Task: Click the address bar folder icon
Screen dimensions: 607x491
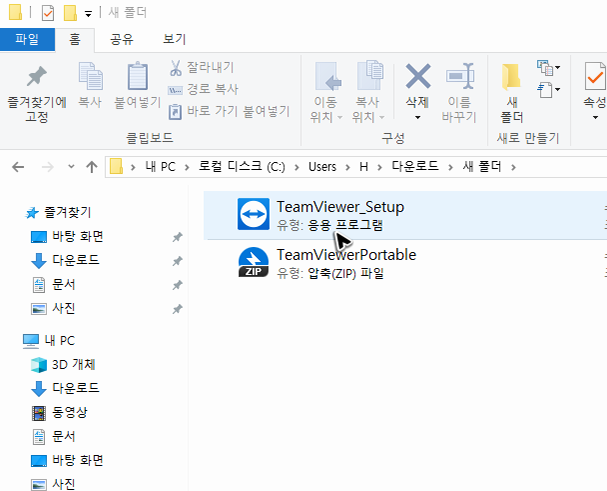Action: (x=116, y=167)
